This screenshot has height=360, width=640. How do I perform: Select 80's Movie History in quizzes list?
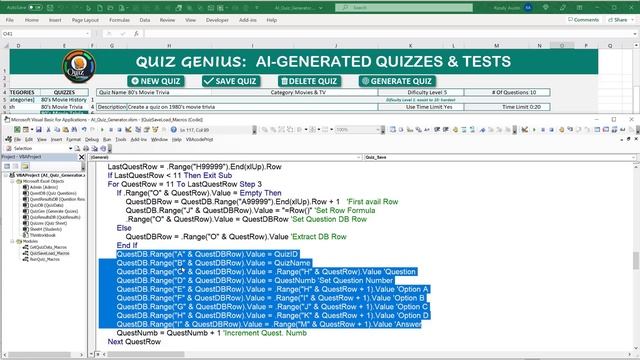point(64,100)
